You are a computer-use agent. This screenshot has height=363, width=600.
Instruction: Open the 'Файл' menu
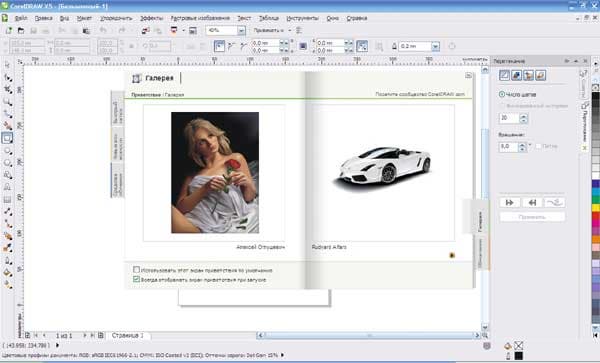pos(21,18)
